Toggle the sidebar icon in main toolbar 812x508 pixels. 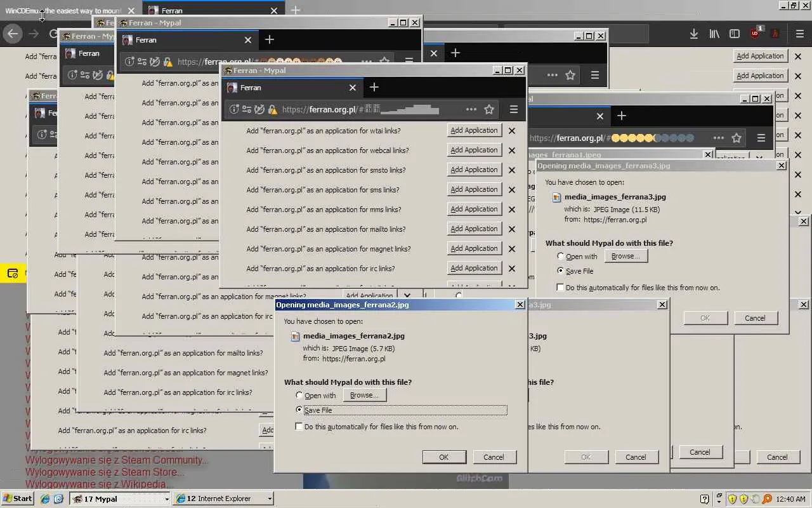[735, 34]
